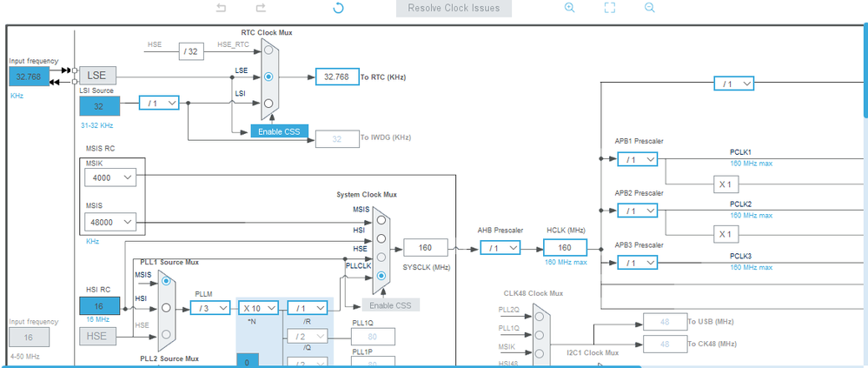Open the APB1 Prescaler dropdown
Screen dimensions: 868x368
(x=637, y=159)
